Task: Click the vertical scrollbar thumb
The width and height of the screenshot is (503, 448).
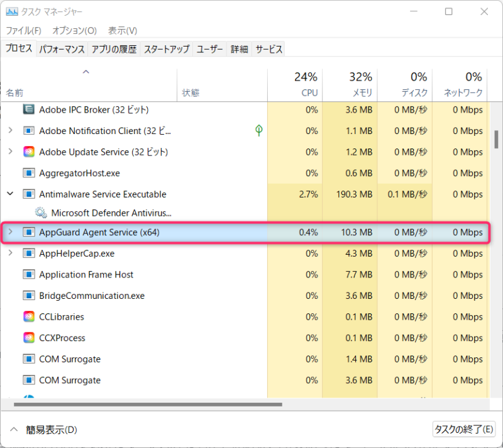Action: click(496, 139)
